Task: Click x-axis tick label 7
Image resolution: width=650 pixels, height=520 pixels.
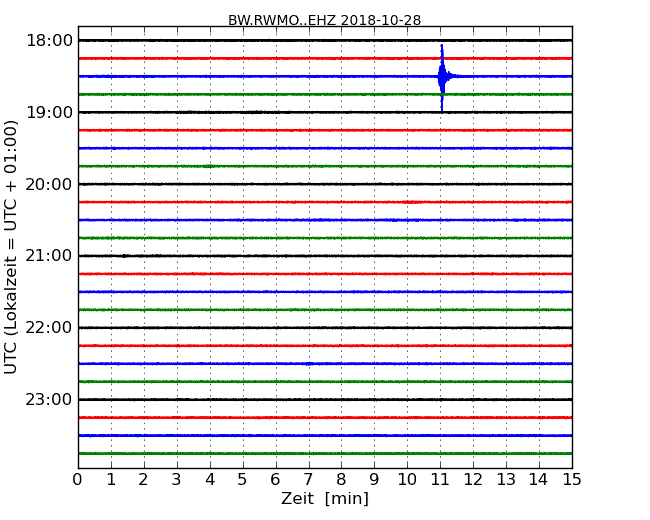Action: pyautogui.click(x=308, y=479)
